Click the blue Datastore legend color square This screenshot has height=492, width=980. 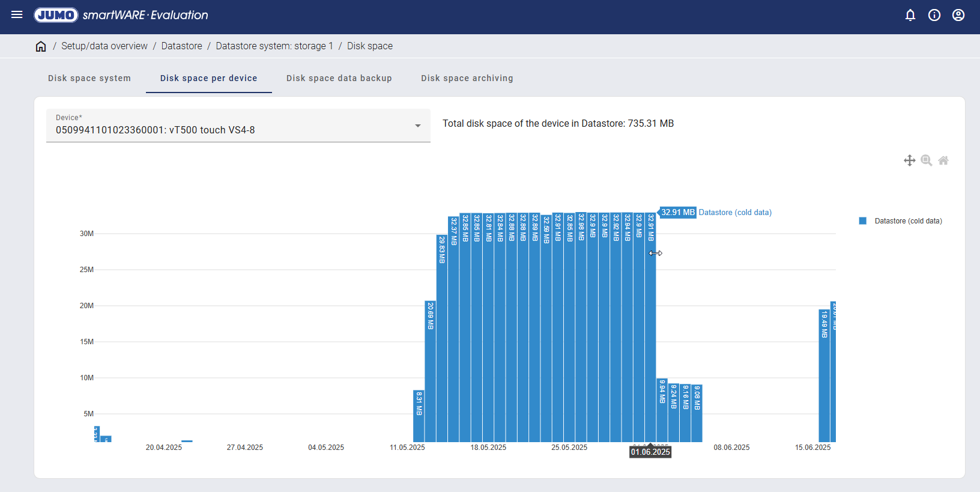(x=863, y=221)
